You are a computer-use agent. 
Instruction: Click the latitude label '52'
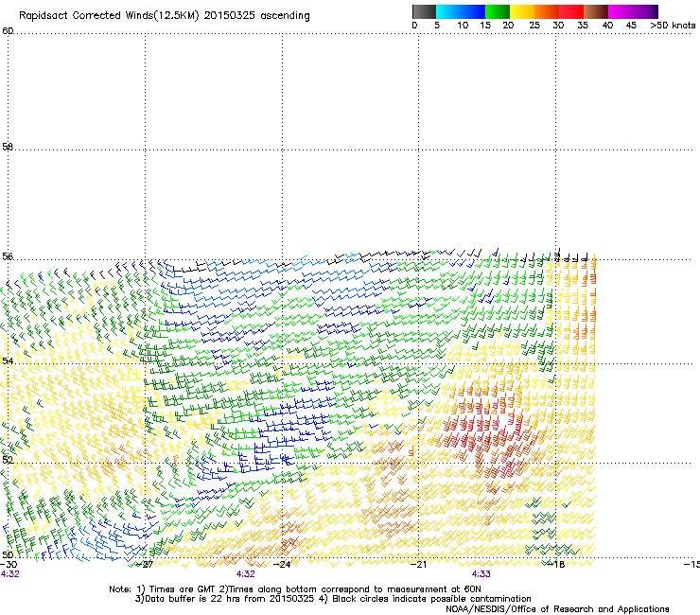(x=8, y=460)
